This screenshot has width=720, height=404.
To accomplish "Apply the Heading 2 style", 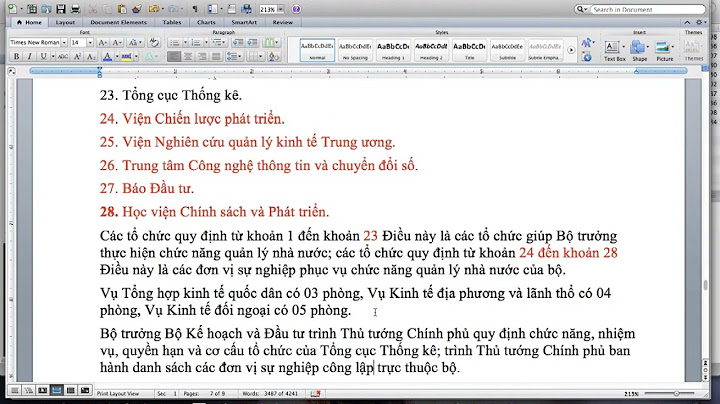I will pyautogui.click(x=431, y=50).
